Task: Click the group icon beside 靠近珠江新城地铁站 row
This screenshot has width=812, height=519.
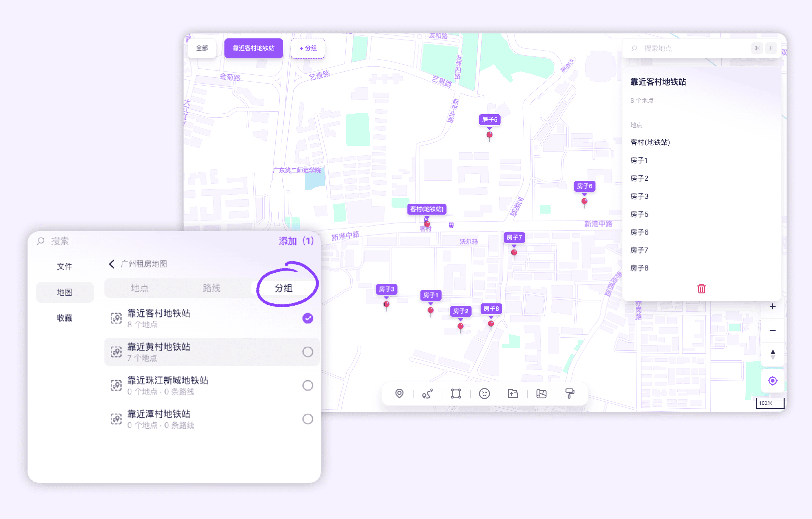Action: pyautogui.click(x=116, y=385)
